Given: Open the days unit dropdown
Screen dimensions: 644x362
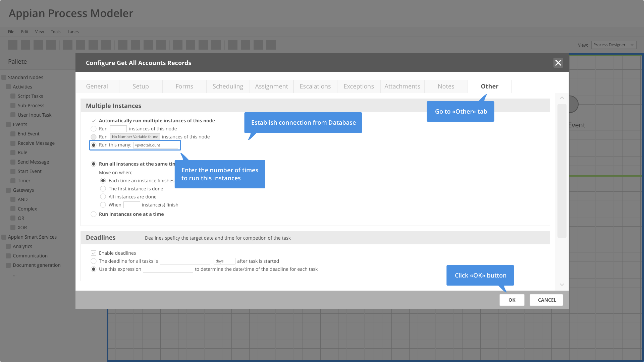Looking at the screenshot, I should [x=224, y=261].
